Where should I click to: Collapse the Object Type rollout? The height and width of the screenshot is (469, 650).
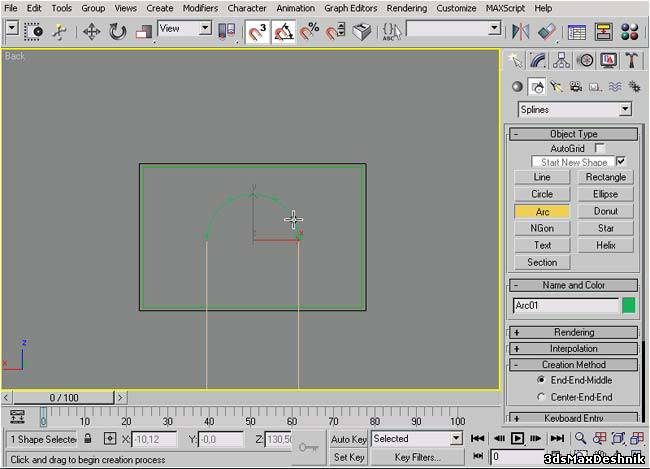click(x=573, y=134)
